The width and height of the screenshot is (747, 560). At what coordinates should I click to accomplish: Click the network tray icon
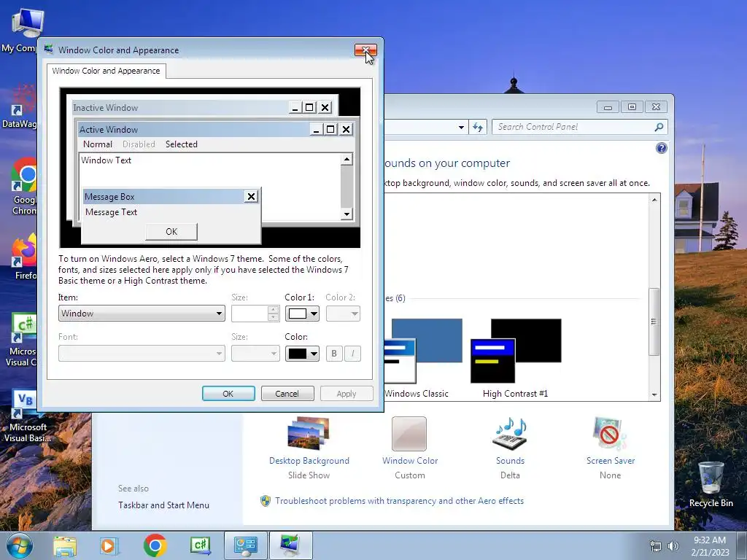pyautogui.click(x=656, y=546)
